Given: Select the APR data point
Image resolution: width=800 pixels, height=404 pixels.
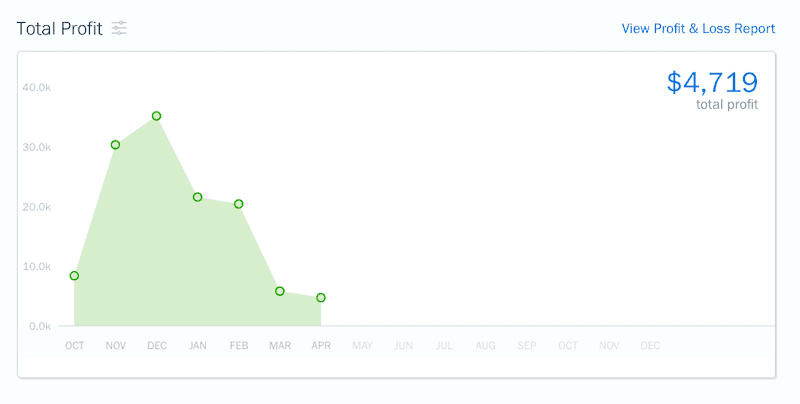Looking at the screenshot, I should (x=320, y=298).
